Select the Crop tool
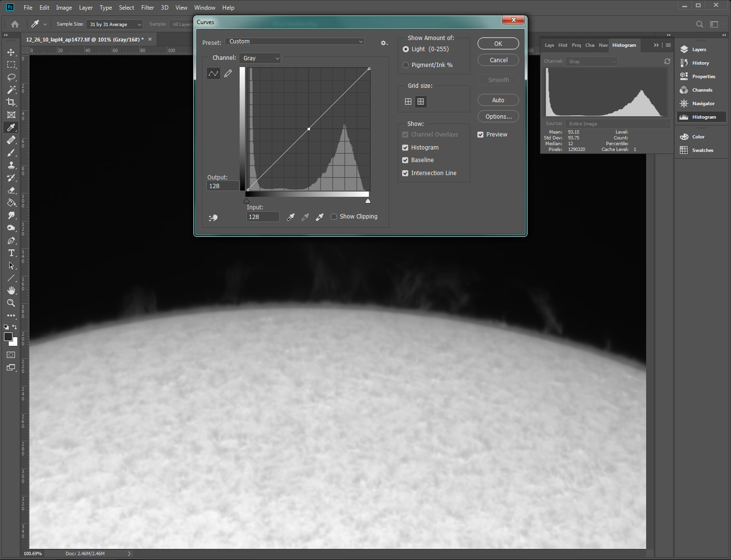 tap(11, 102)
